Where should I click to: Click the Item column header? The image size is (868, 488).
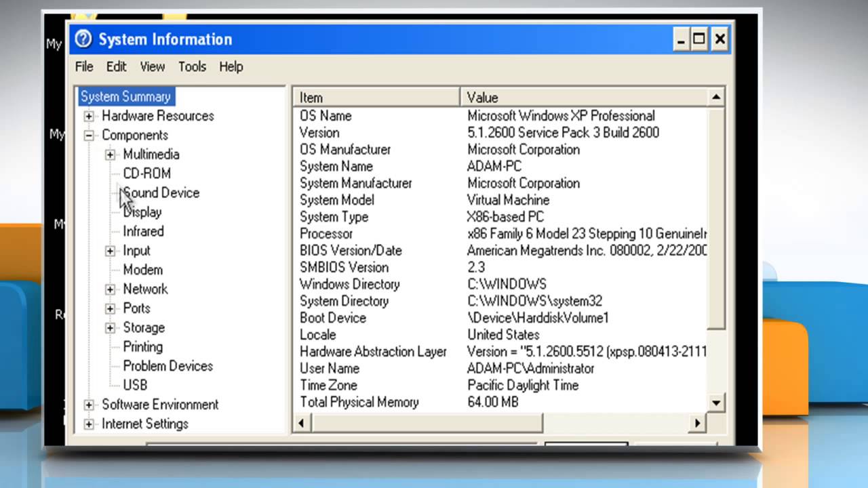(x=376, y=98)
